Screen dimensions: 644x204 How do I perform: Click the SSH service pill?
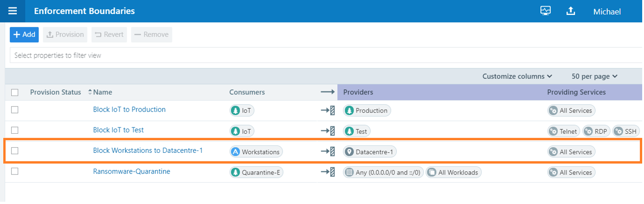pos(626,131)
